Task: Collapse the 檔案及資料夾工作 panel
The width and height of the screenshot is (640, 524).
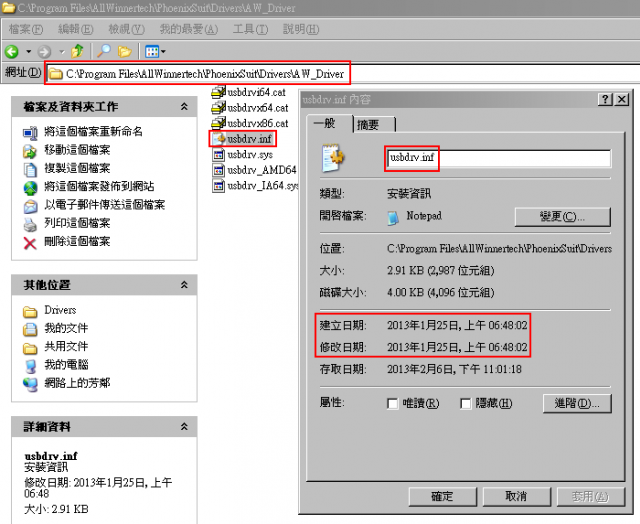Action: point(184,107)
